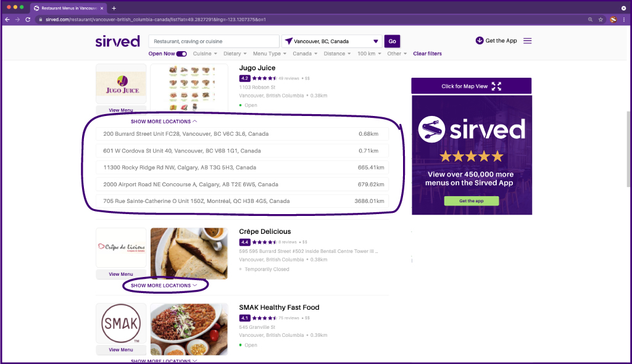
Task: Open the Crêpe Delicious restaurant title
Action: (265, 232)
